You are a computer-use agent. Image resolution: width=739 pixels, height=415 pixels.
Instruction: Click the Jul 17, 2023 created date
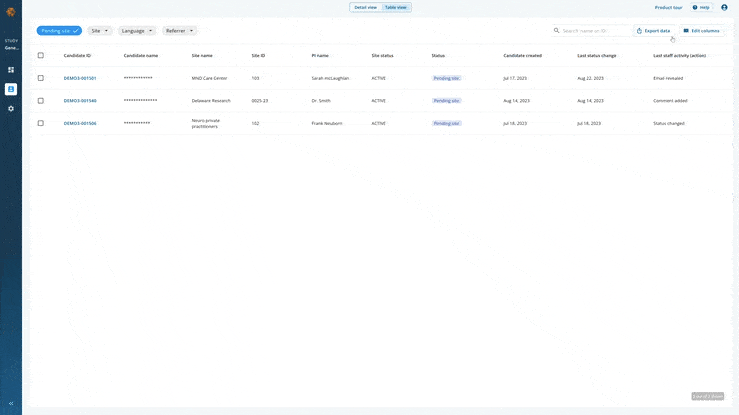[x=515, y=78]
